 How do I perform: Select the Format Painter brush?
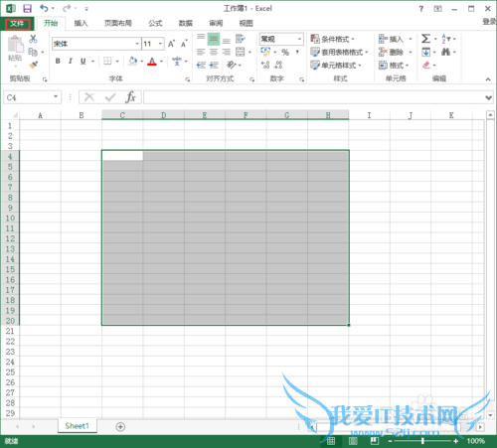pyautogui.click(x=33, y=65)
